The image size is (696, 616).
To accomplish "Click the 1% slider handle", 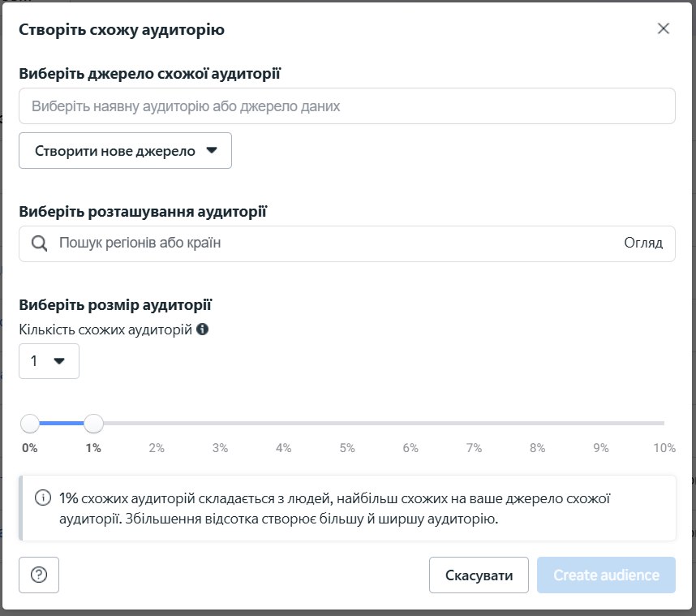I will tap(94, 423).
